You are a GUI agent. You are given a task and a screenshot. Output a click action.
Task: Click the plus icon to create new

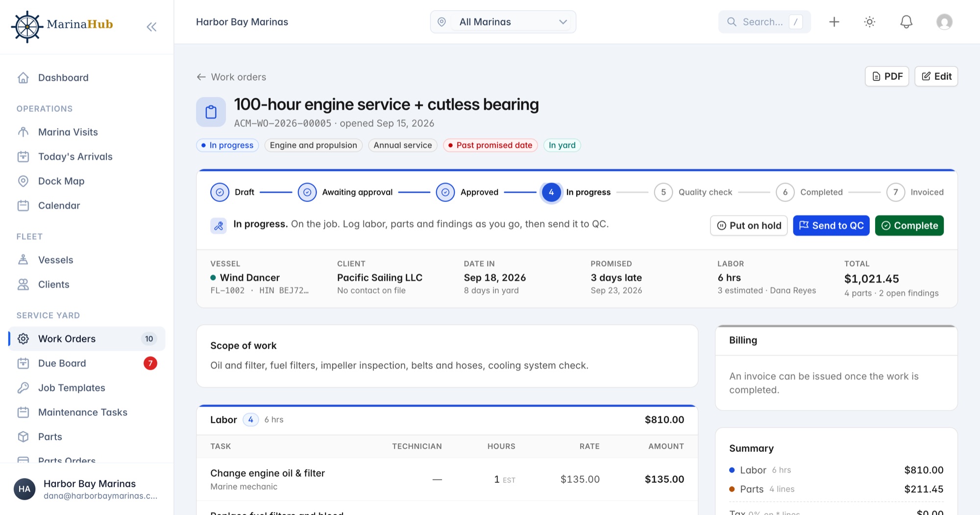834,22
